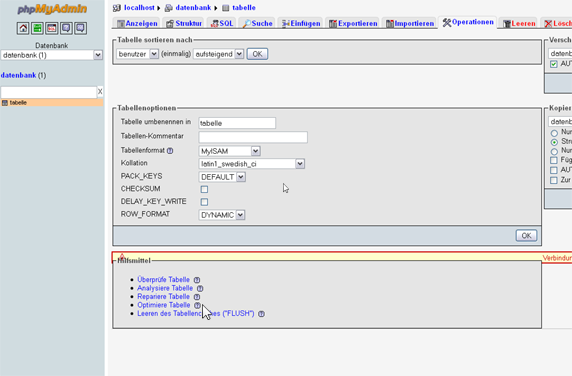Image resolution: width=572 pixels, height=376 pixels.
Task: Open the SQL query window icon
Action: [x=52, y=28]
